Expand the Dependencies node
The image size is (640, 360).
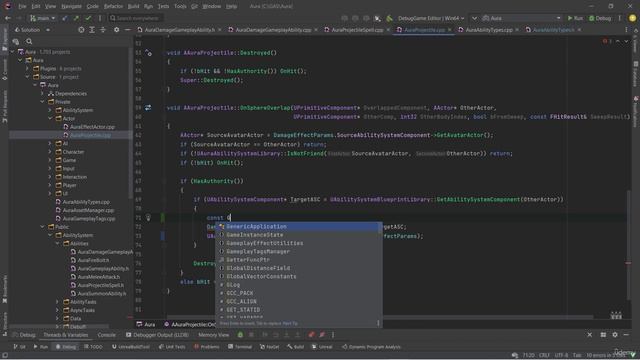[x=42, y=93]
